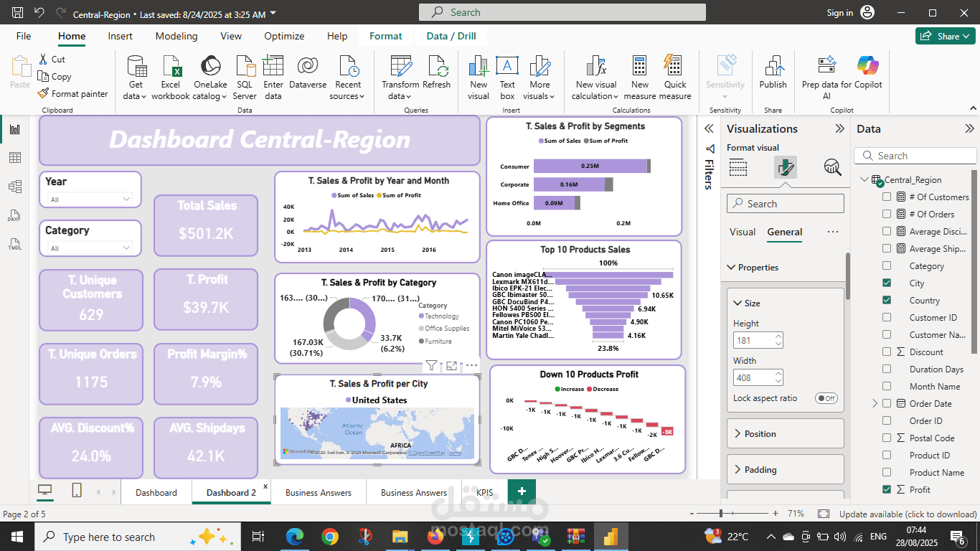Screen dimensions: 980x551
Task: Open Chrome from the taskbar
Action: click(330, 537)
